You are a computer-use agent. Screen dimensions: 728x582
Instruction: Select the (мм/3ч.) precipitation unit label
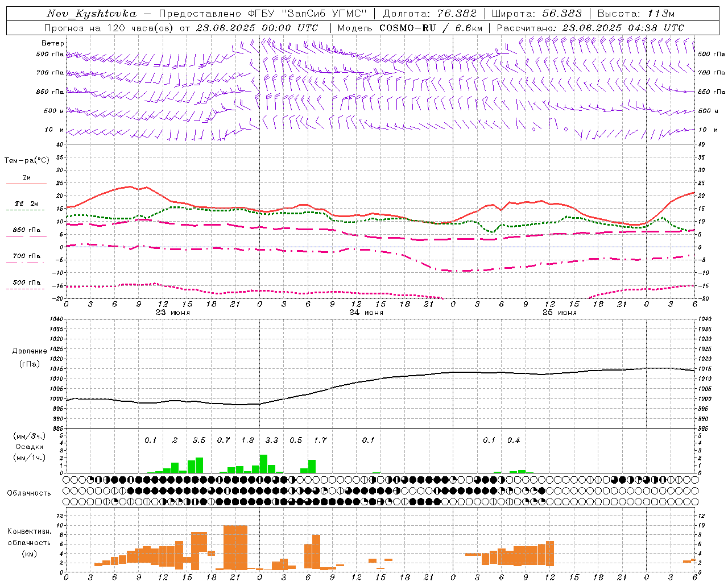(29, 436)
